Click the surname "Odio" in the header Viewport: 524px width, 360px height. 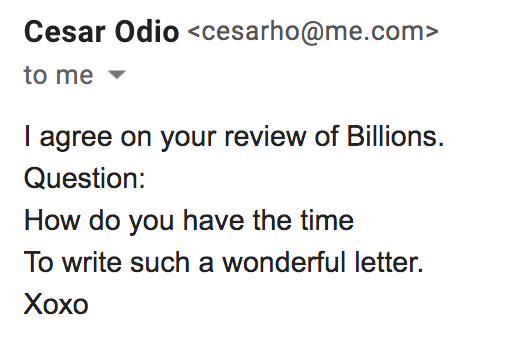click(147, 32)
